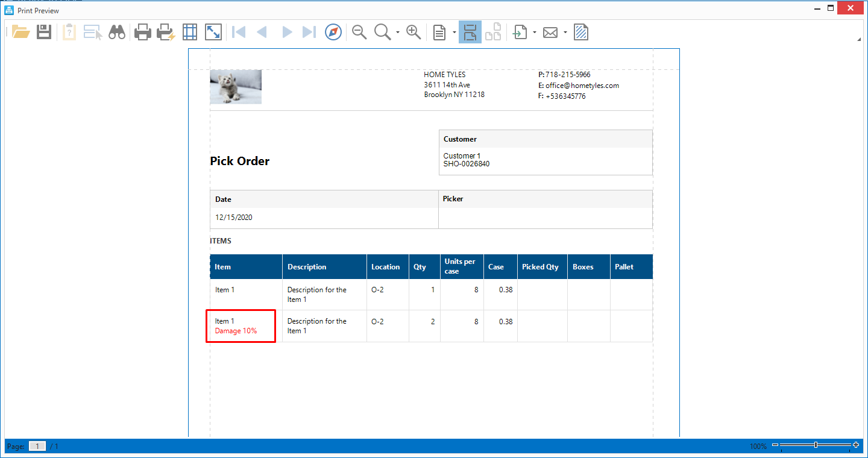
Task: Toggle the highlighted continuous scrolling view button
Action: 470,32
